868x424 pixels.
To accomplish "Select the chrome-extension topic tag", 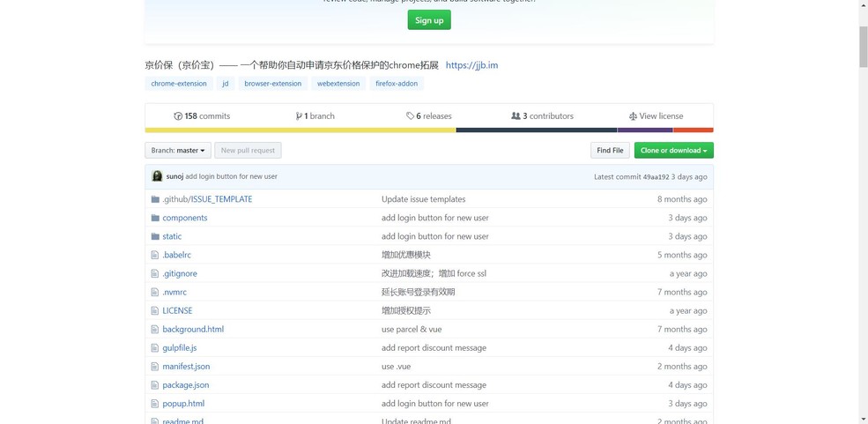I will click(179, 84).
